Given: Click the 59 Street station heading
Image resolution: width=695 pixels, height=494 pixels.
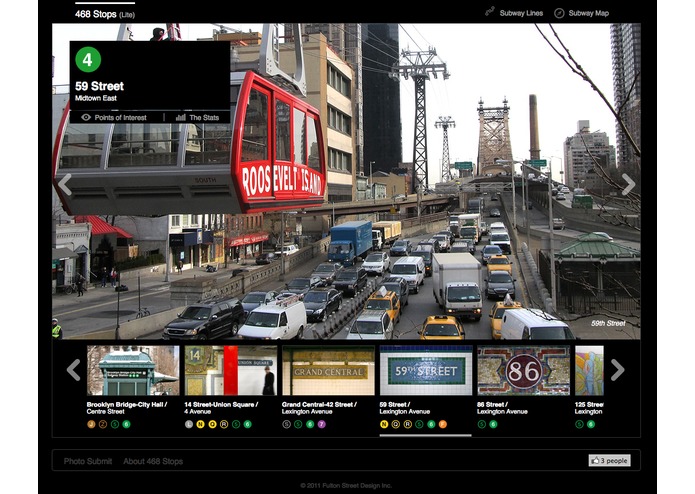Looking at the screenshot, I should coord(99,86).
